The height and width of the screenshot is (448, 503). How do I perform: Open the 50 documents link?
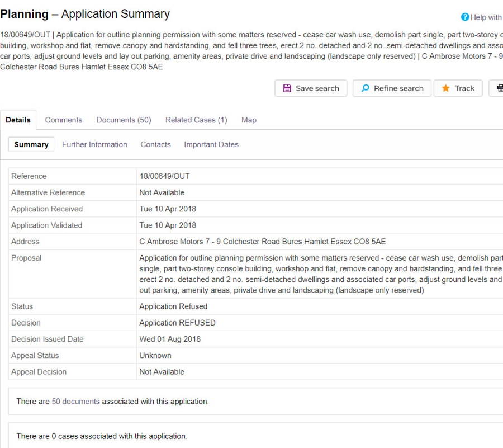(x=75, y=402)
